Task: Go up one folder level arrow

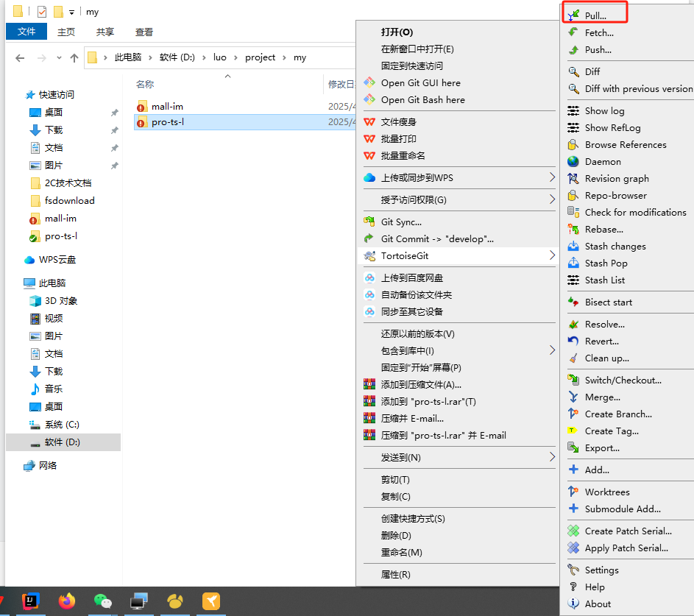Action: (x=74, y=57)
